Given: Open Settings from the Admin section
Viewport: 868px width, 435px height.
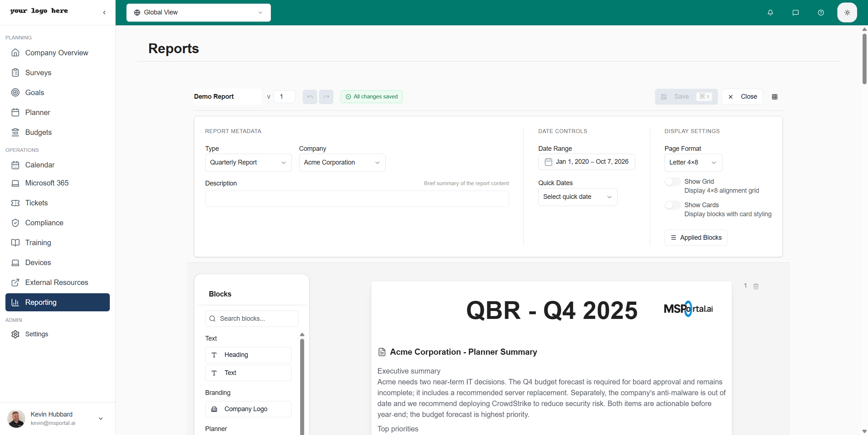Looking at the screenshot, I should tap(37, 334).
